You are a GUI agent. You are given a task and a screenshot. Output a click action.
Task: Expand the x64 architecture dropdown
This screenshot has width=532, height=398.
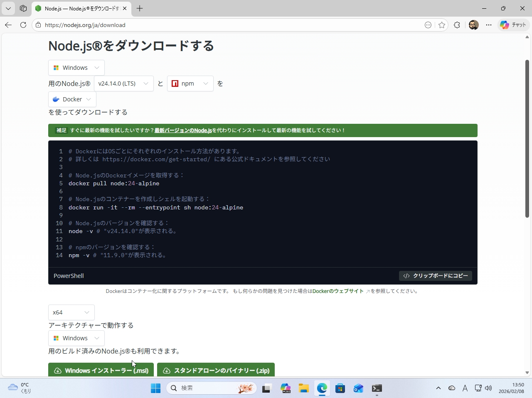[71, 312]
